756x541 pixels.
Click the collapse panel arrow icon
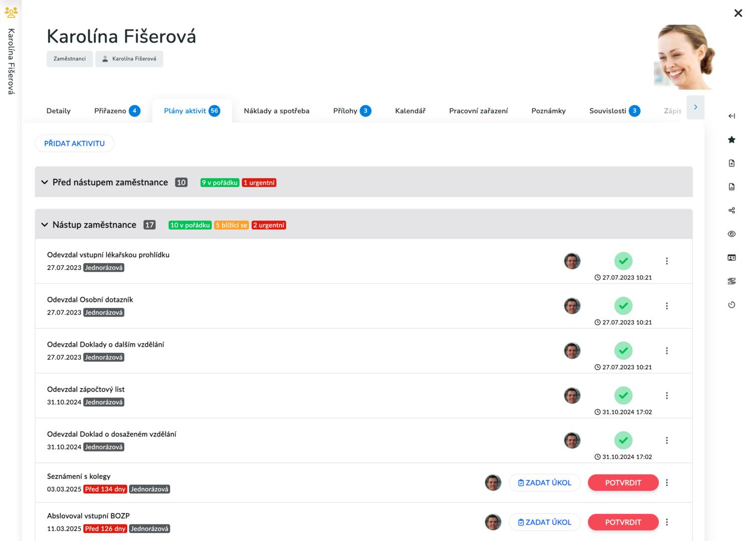tap(731, 116)
